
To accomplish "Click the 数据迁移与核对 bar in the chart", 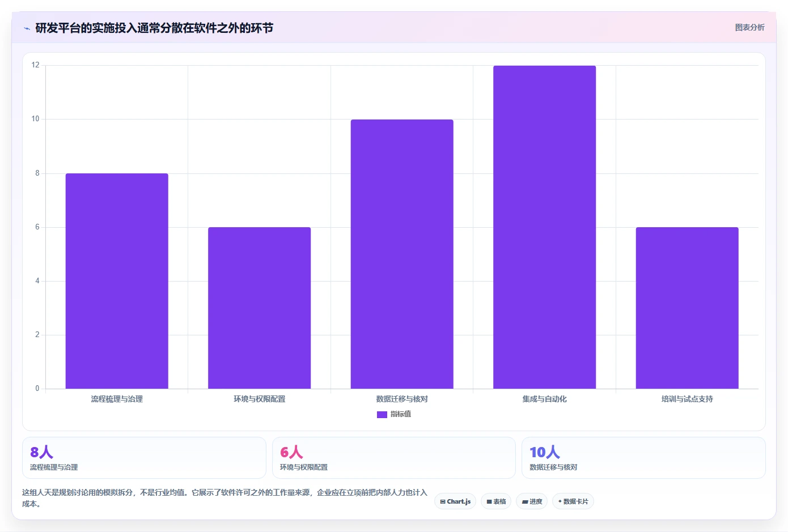I will pos(402,254).
